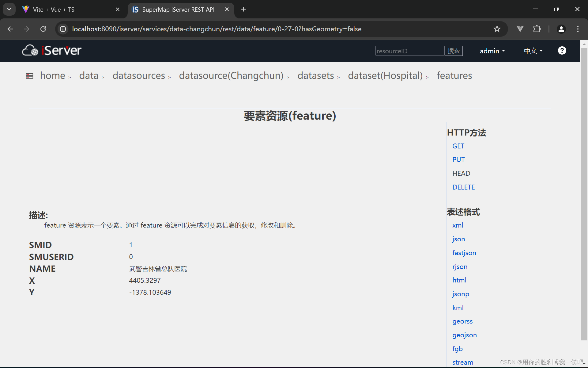
Task: View site information icon in address bar
Action: click(63, 29)
